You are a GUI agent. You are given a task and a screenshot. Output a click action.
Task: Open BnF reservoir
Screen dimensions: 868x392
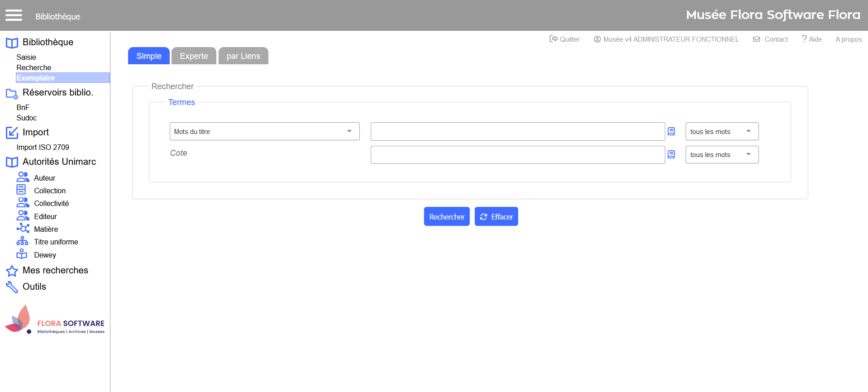point(23,107)
